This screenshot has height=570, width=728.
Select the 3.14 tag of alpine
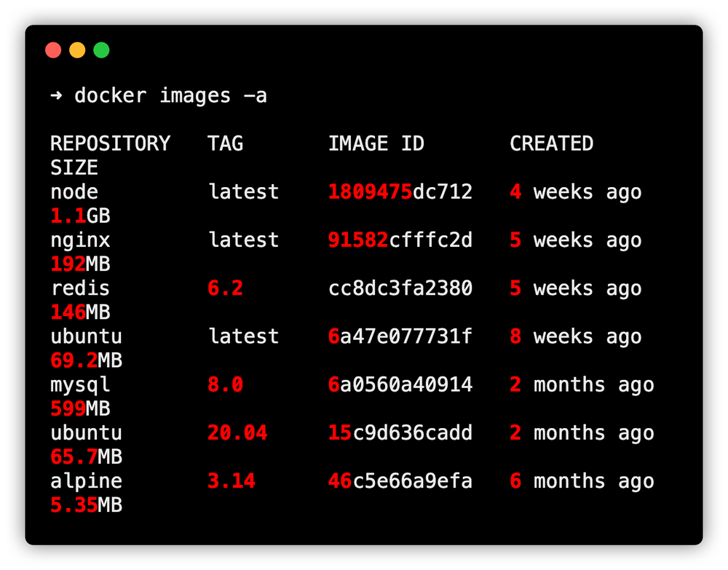231,480
